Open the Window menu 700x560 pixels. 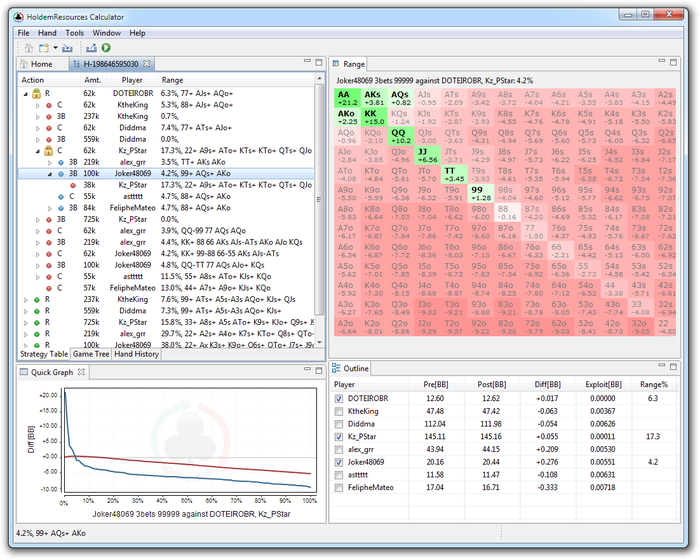(106, 33)
